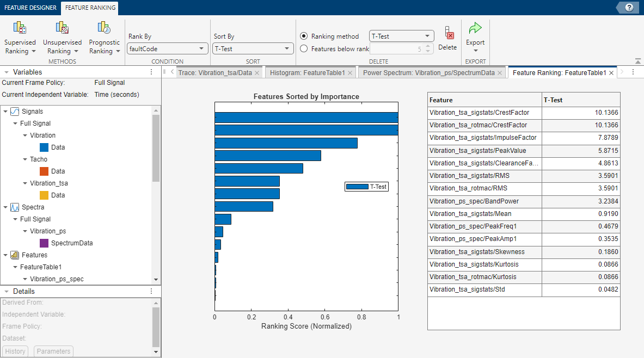The width and height of the screenshot is (644, 358).
Task: Open the Sort By T-Test dropdown
Action: pos(253,48)
